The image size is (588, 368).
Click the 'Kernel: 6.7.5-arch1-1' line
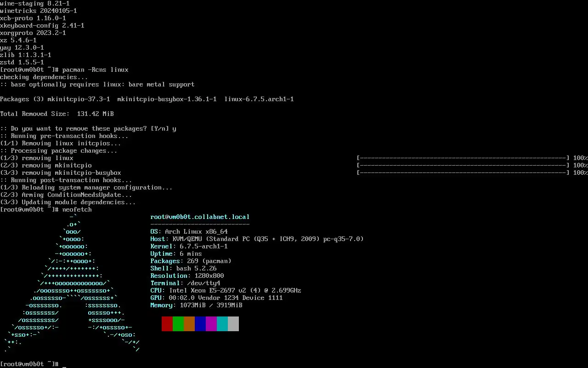(x=189, y=247)
